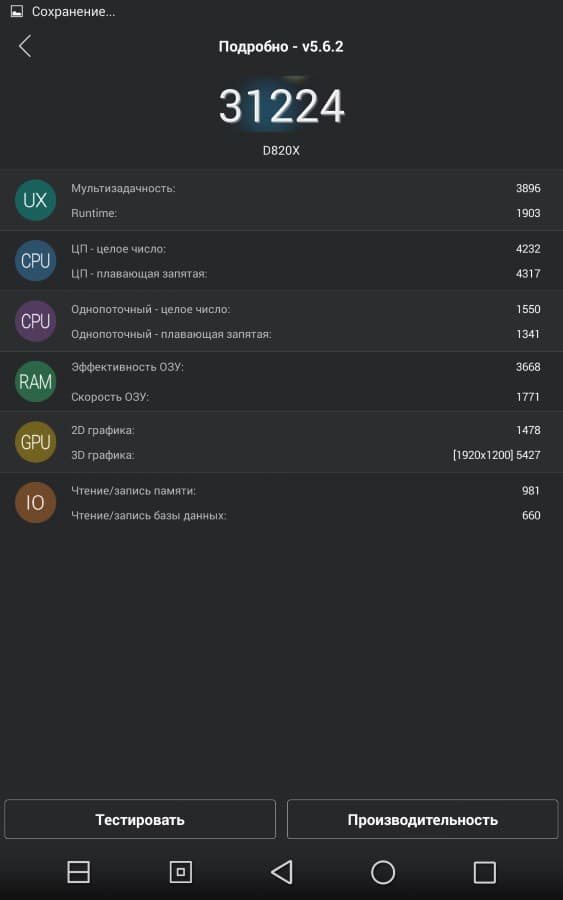
Task: Tap the Сохранение notification image icon
Action: [17, 11]
